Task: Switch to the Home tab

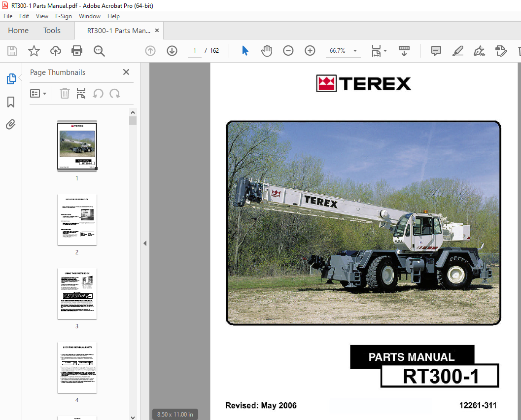Action: tap(18, 31)
